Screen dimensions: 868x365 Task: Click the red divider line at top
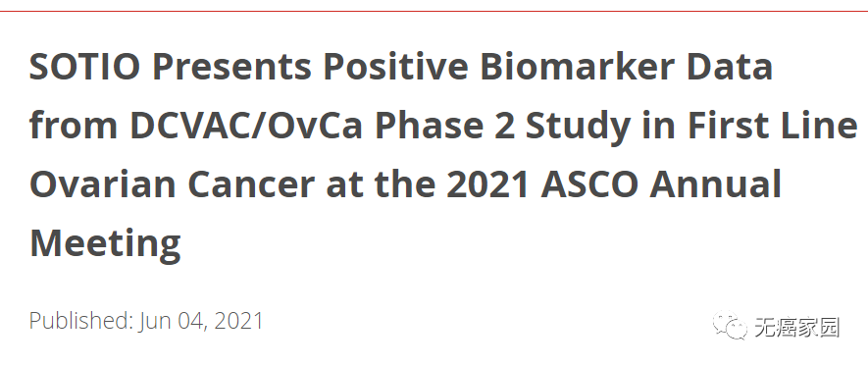pos(434,11)
